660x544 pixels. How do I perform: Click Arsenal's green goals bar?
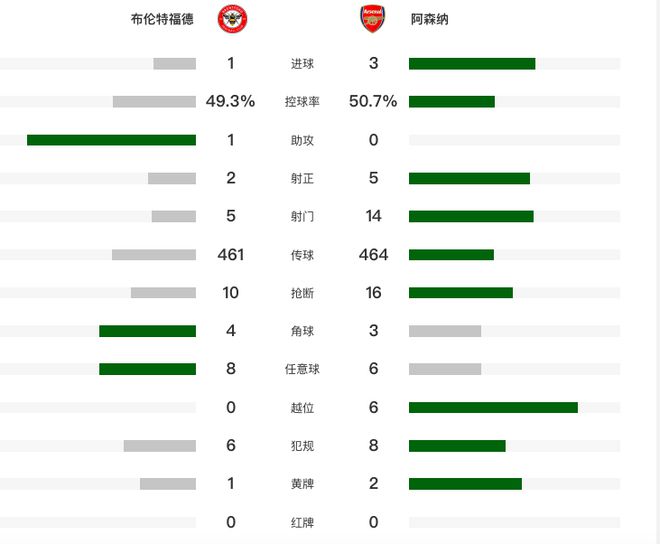472,64
